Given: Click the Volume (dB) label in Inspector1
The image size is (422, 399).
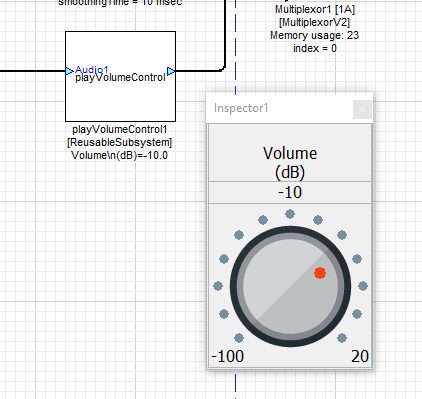Looking at the screenshot, I should pos(290,163).
